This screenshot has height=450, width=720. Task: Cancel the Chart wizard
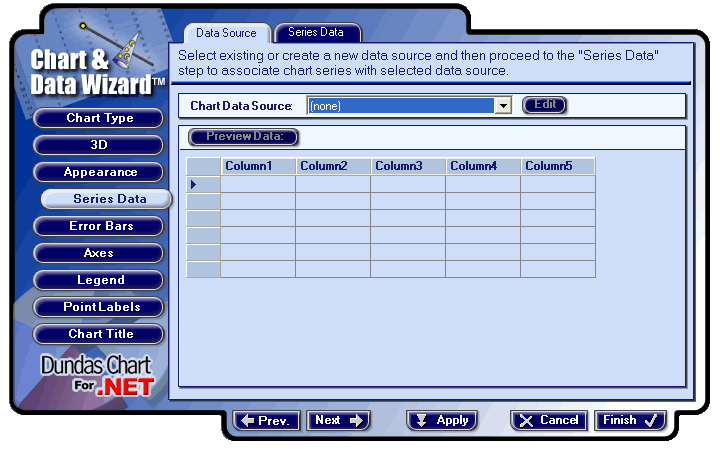(549, 420)
